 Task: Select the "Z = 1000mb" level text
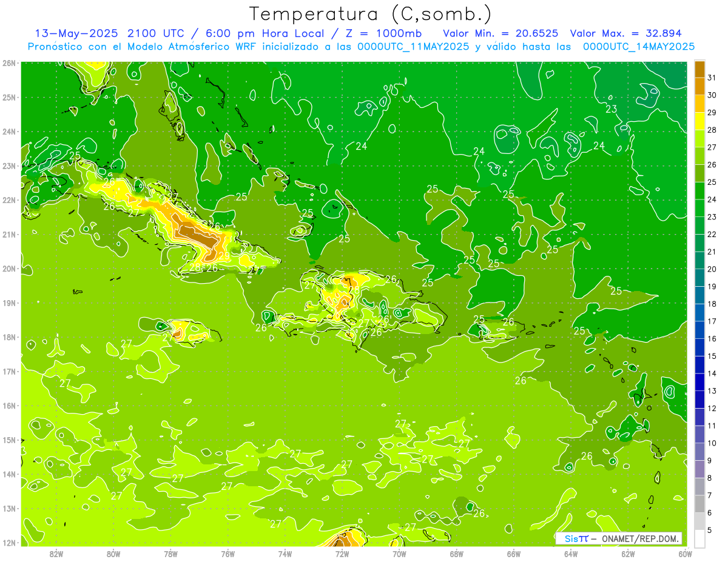click(385, 33)
